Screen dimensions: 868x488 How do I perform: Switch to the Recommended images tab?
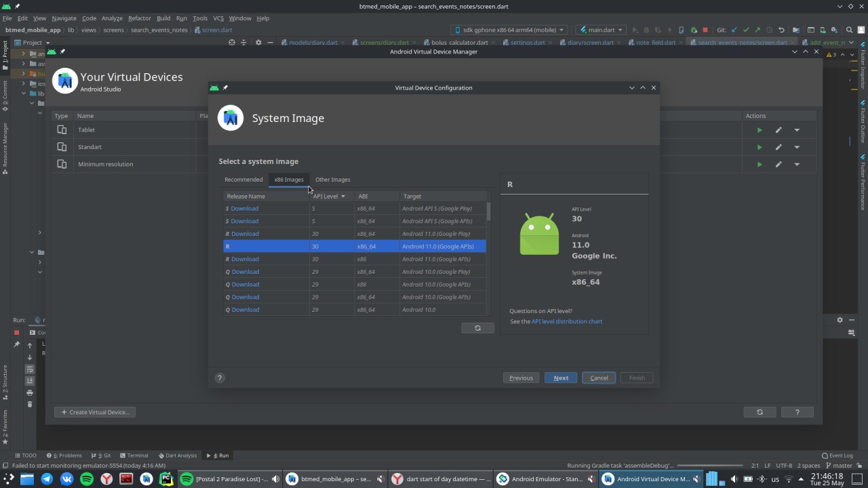pyautogui.click(x=243, y=180)
